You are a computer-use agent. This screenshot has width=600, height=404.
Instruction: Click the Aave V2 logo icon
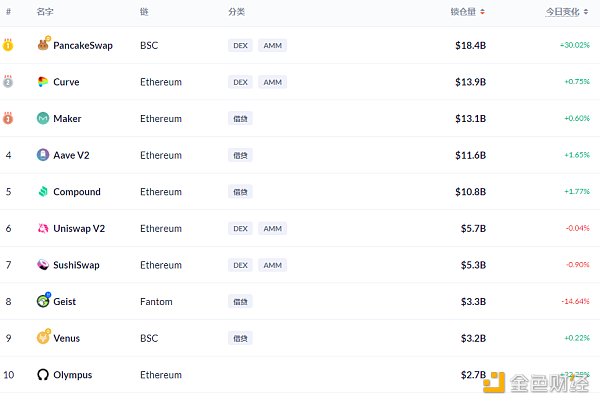tap(43, 155)
